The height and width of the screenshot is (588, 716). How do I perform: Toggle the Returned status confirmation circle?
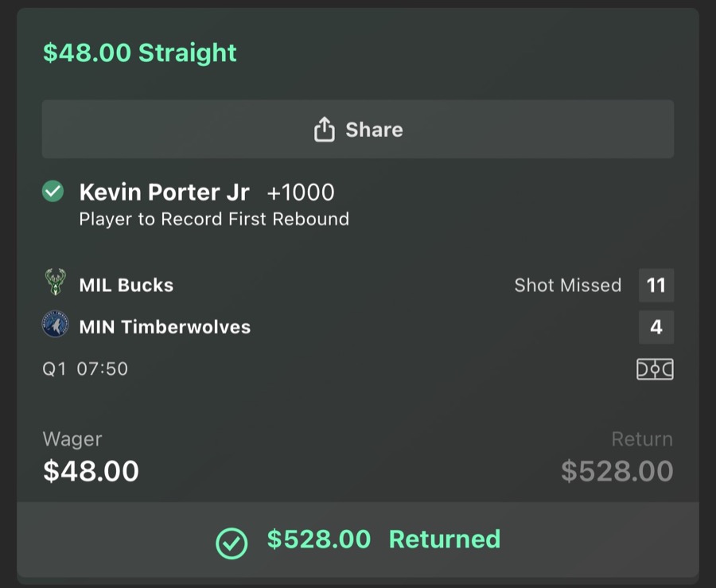pyautogui.click(x=232, y=544)
